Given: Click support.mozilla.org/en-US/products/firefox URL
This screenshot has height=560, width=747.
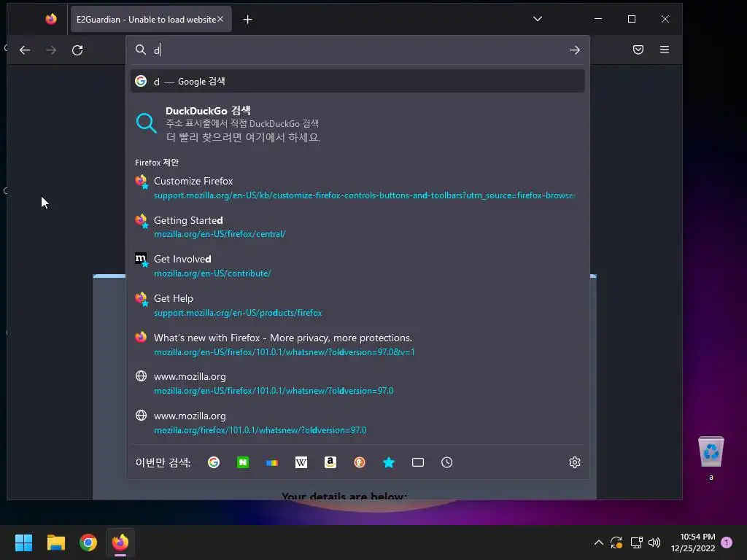Looking at the screenshot, I should pos(238,313).
